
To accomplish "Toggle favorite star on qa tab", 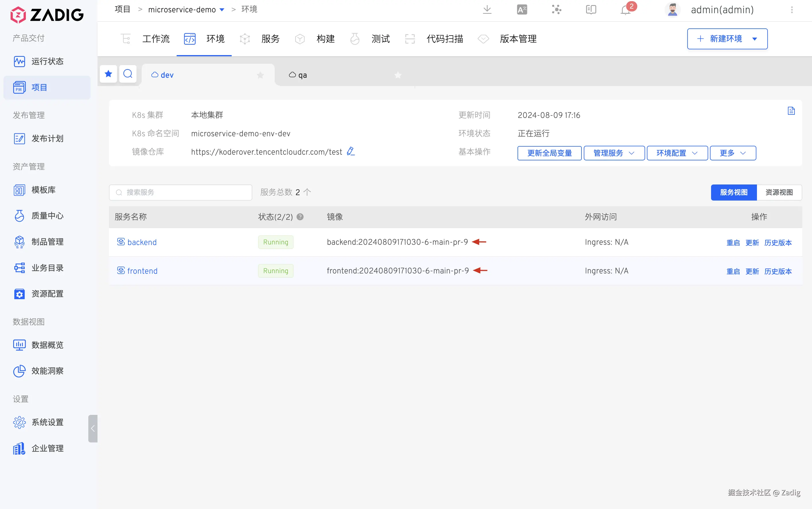I will 398,75.
